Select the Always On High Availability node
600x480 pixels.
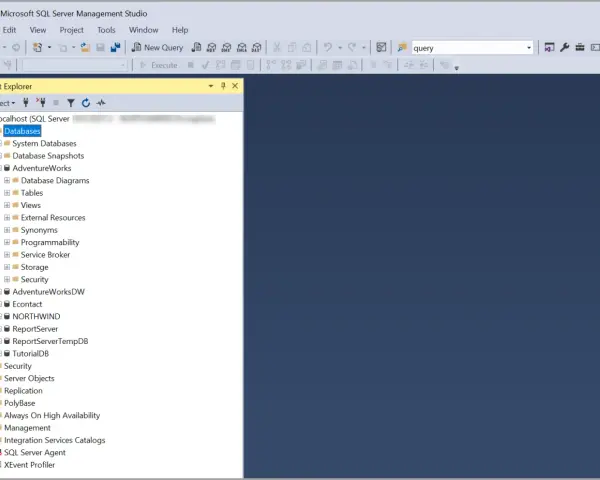52,415
